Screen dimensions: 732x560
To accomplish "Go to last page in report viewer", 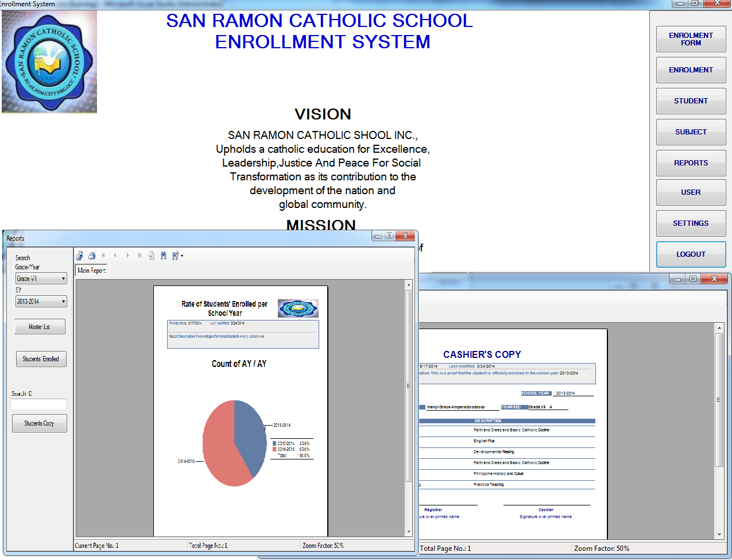I will [140, 256].
